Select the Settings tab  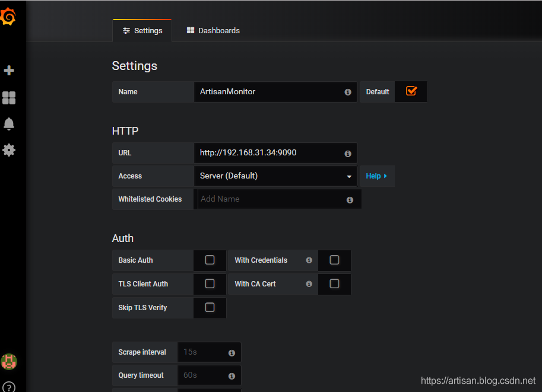(x=142, y=31)
